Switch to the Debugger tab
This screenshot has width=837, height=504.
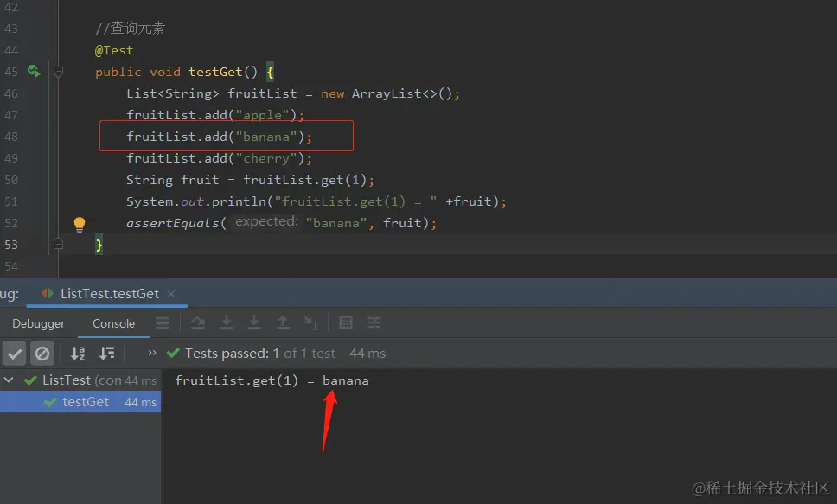point(38,323)
